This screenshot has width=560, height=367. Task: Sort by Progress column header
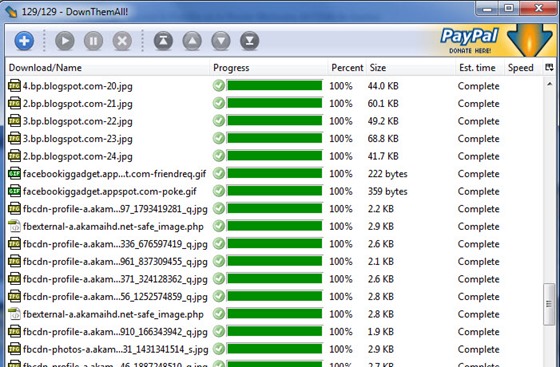click(269, 67)
